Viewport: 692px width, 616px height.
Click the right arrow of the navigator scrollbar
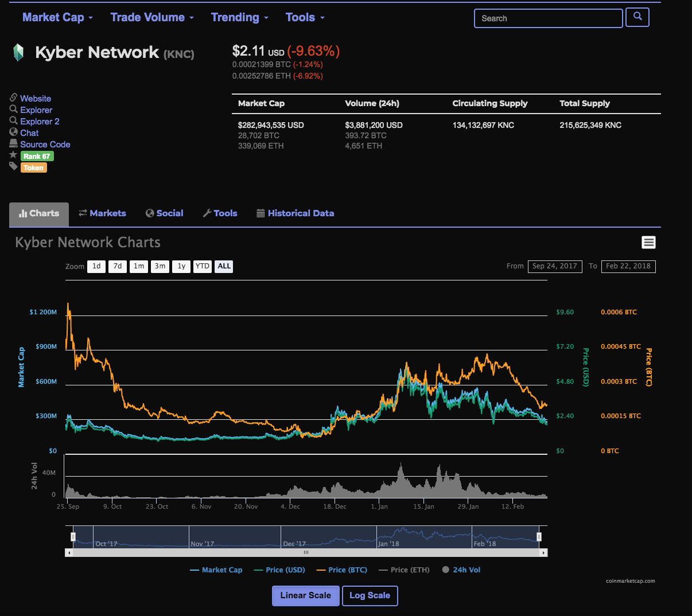pos(543,553)
